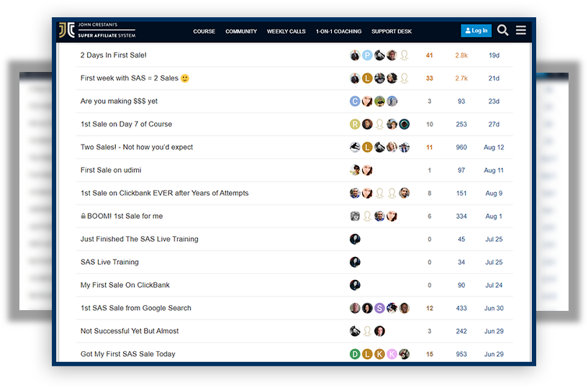Click poster avatar in 'SAS Live Training' row
Viewport: 588px width, 390px height.
coord(355,262)
